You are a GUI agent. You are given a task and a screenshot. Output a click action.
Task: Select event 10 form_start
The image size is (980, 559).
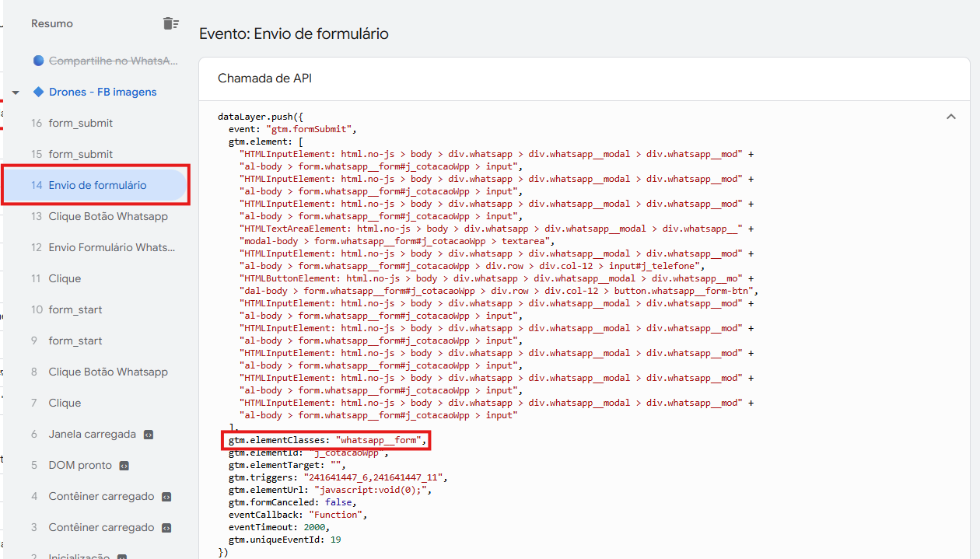tap(75, 309)
